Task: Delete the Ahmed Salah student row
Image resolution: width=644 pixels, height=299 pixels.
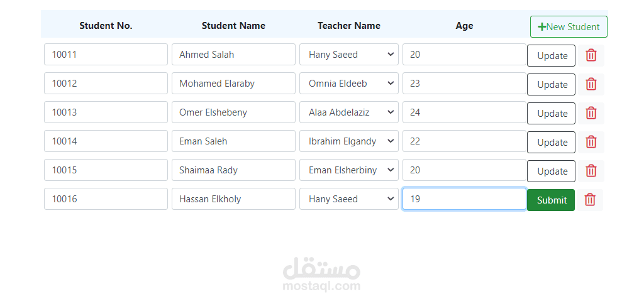Action: coord(591,55)
